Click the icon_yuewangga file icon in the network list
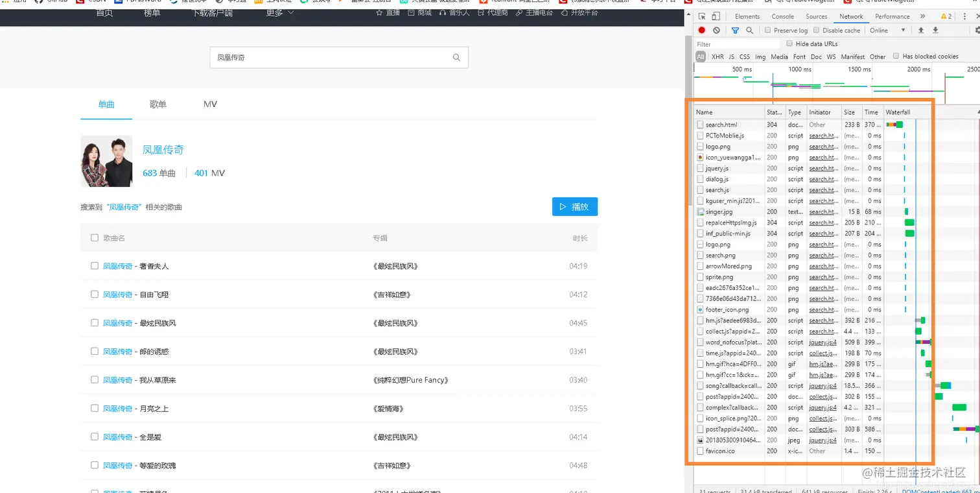This screenshot has height=493, width=980. (x=700, y=157)
